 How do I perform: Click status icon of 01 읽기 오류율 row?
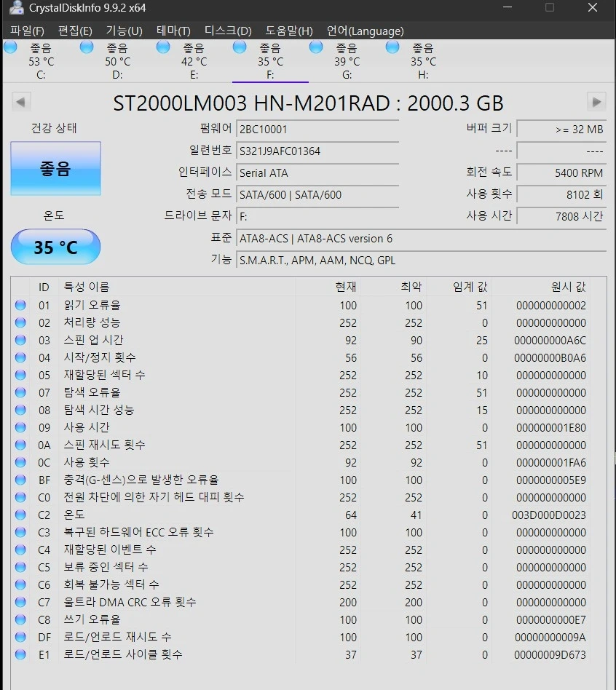point(20,305)
